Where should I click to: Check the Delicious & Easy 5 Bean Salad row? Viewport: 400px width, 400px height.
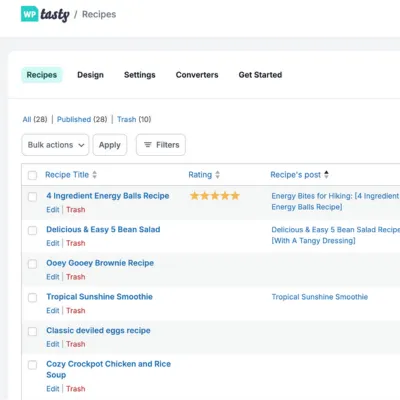[x=32, y=230]
